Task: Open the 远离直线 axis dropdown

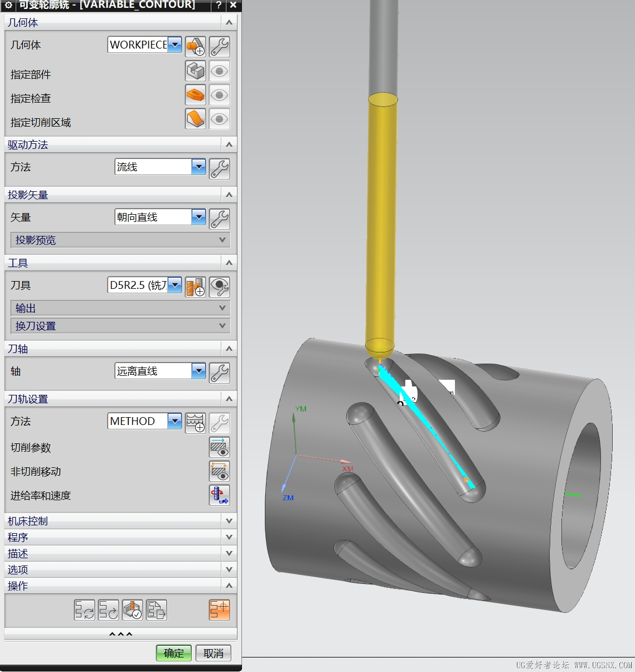Action: [x=199, y=371]
